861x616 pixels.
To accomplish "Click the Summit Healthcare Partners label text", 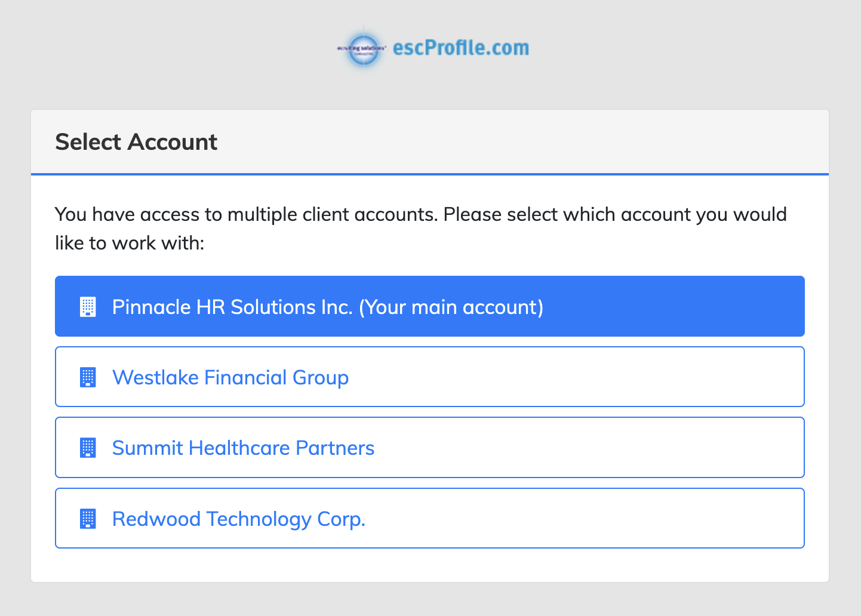I will pos(243,448).
